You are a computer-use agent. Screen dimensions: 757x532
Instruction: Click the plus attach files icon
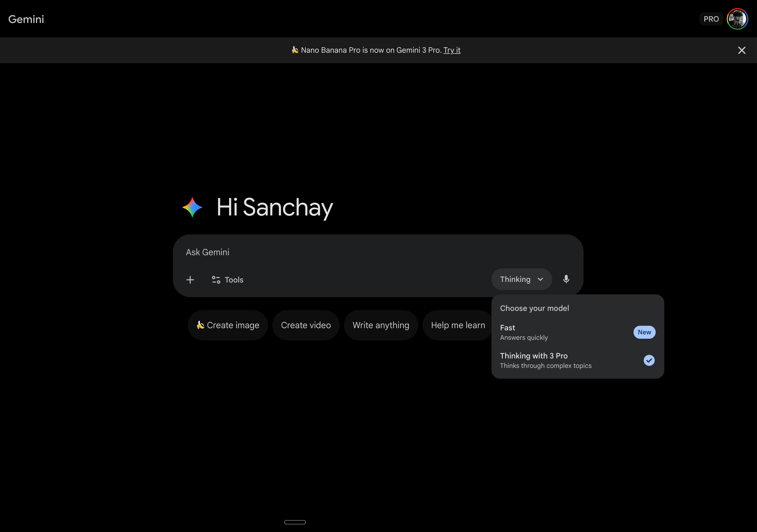click(190, 280)
